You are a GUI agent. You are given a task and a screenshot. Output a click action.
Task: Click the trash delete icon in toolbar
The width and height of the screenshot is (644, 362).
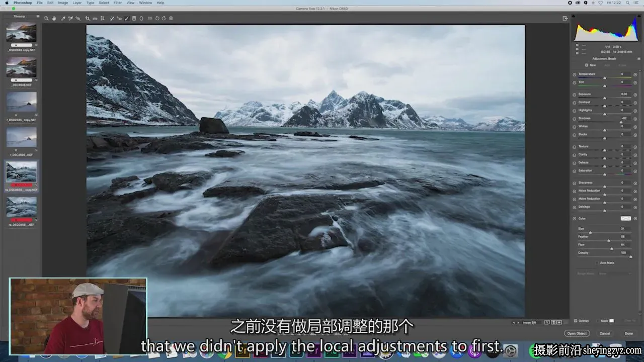tap(171, 18)
